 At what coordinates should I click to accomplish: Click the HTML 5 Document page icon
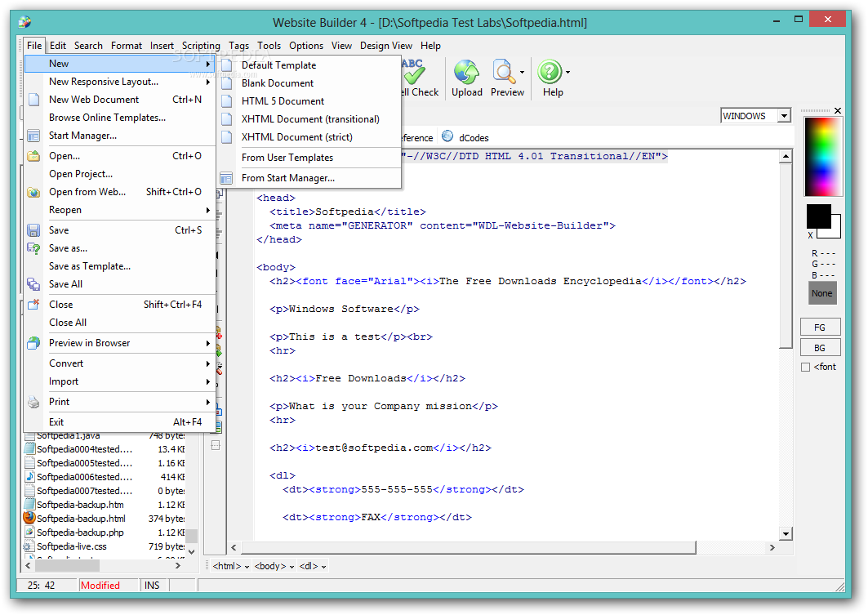coord(226,101)
